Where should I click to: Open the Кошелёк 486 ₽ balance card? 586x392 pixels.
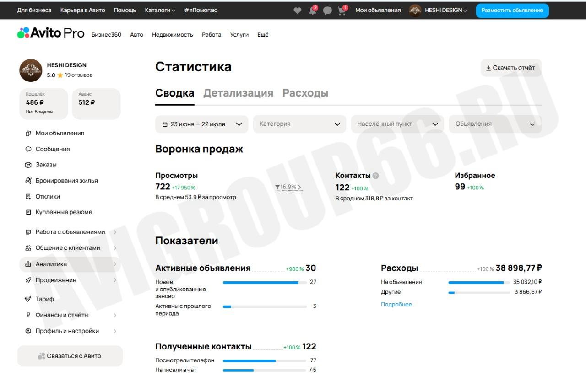click(x=43, y=104)
